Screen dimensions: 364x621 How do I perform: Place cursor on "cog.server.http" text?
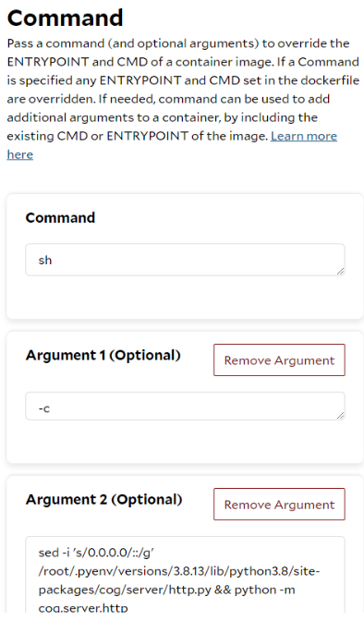(83, 608)
